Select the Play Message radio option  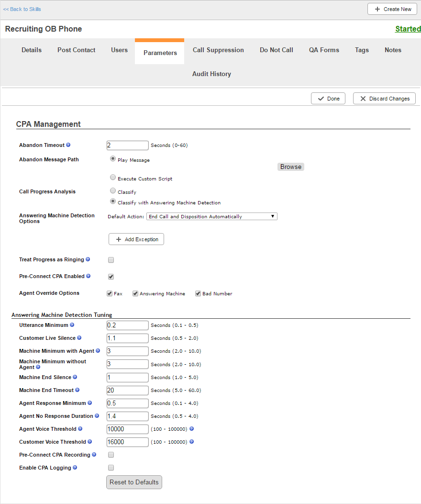(113, 158)
